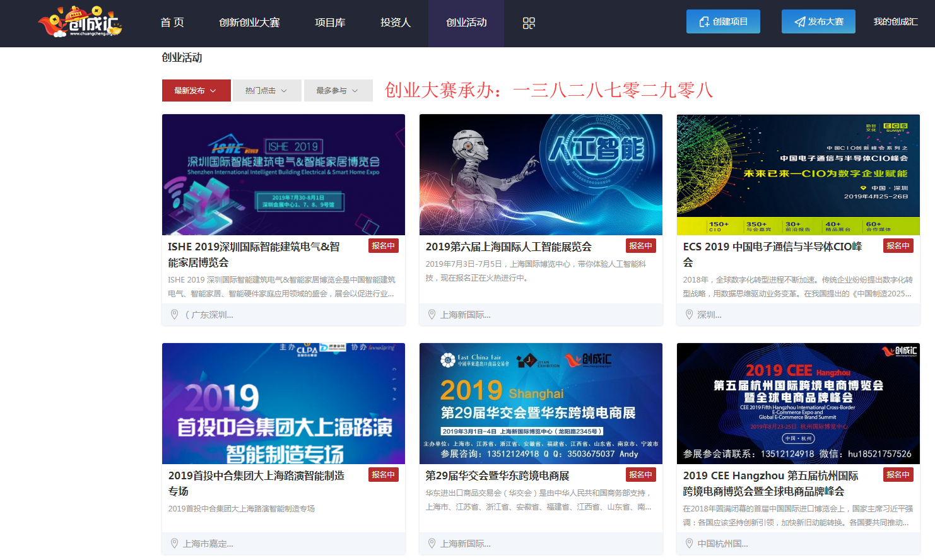Click location text 上海市嘉定...
The width and height of the screenshot is (935, 560).
pyautogui.click(x=208, y=544)
